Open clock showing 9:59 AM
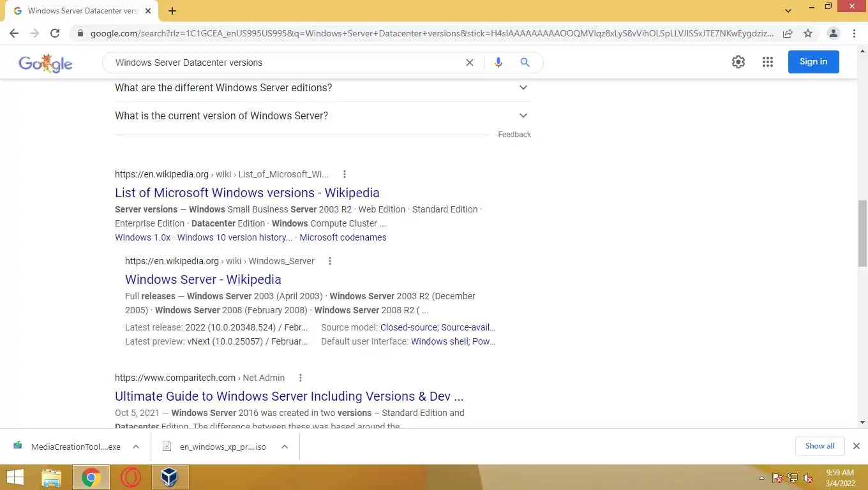 coord(840,478)
